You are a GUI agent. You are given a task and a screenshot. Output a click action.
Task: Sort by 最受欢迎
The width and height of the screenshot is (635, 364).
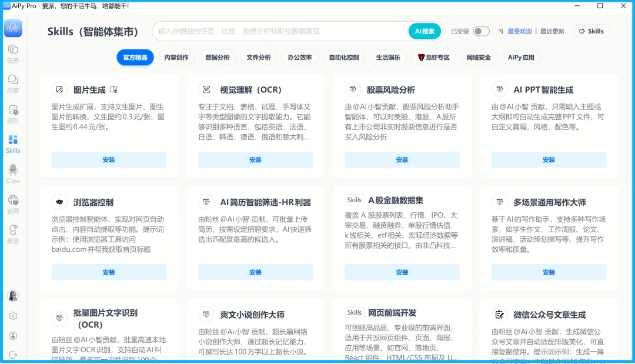[x=520, y=31]
